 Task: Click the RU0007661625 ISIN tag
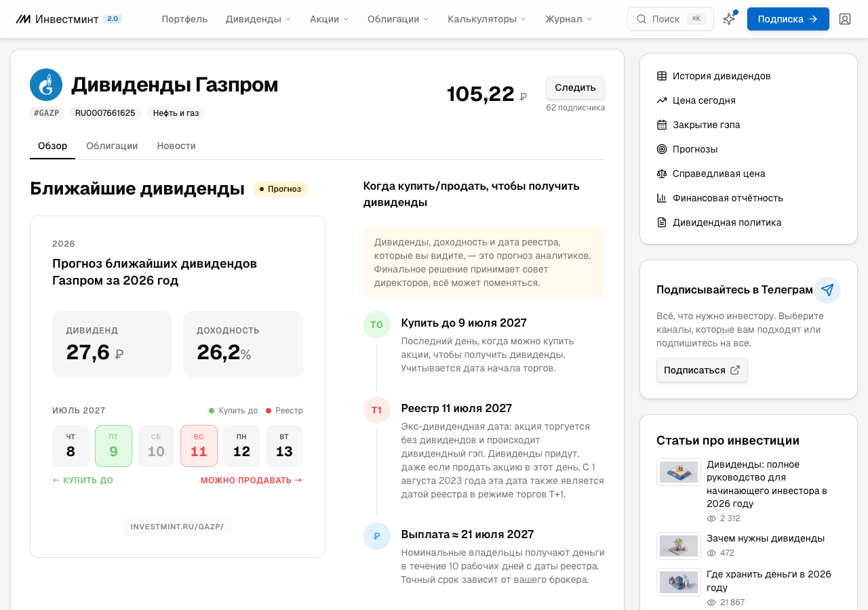click(x=105, y=113)
